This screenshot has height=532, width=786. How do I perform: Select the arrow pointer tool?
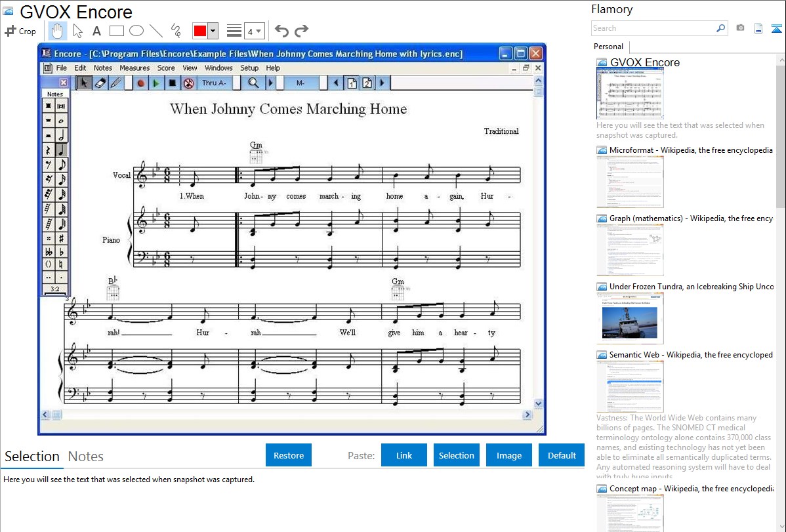77,31
